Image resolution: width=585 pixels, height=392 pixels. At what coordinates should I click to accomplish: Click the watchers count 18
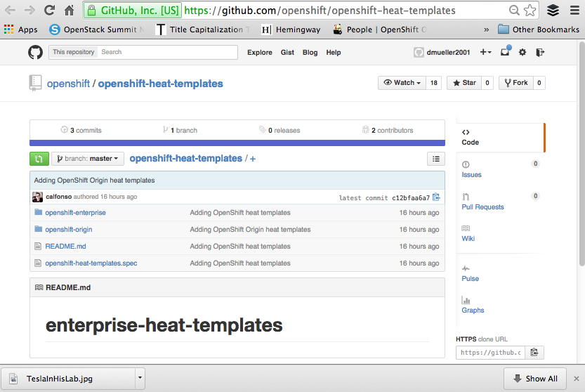tap(433, 83)
